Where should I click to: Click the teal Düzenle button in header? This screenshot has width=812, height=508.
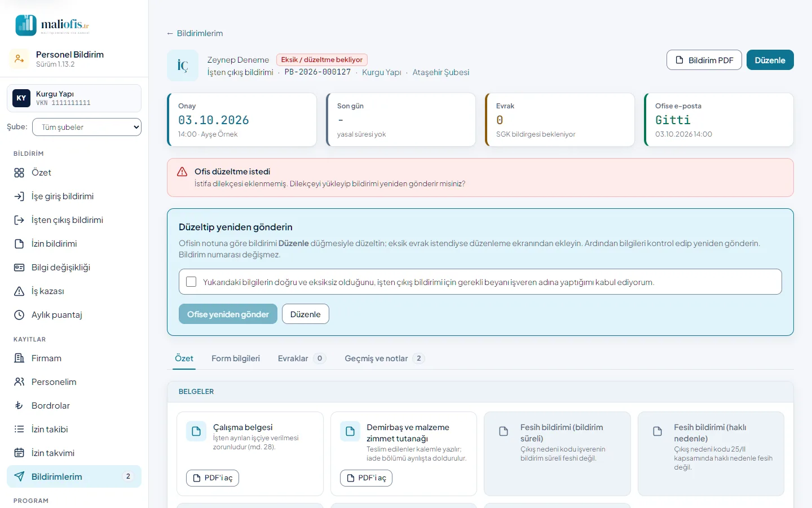(x=770, y=60)
